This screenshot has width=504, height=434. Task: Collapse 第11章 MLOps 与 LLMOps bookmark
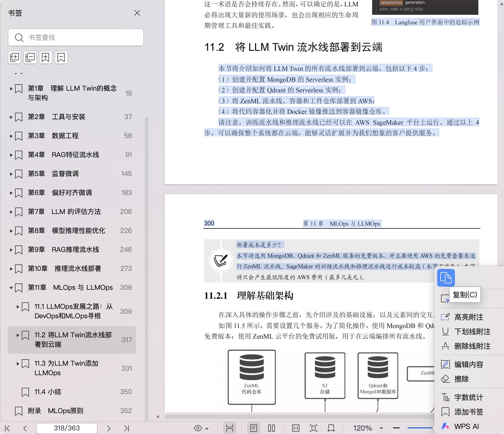11,288
